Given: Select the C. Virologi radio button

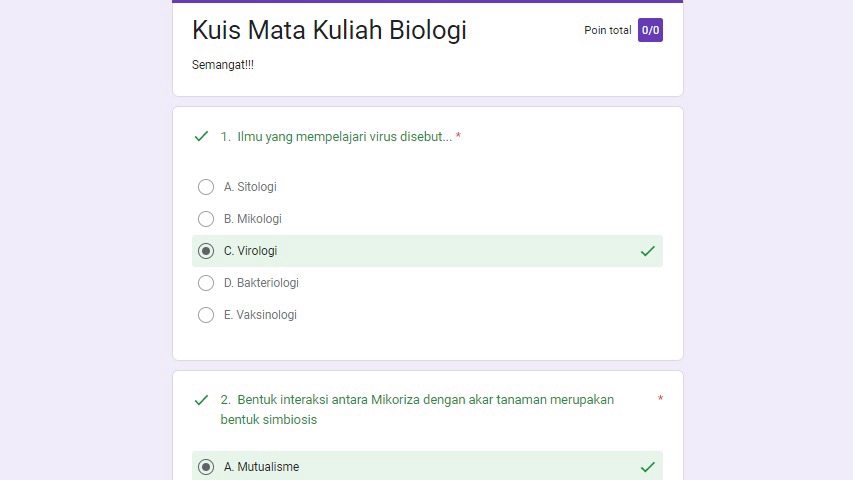Looking at the screenshot, I should tap(206, 251).
